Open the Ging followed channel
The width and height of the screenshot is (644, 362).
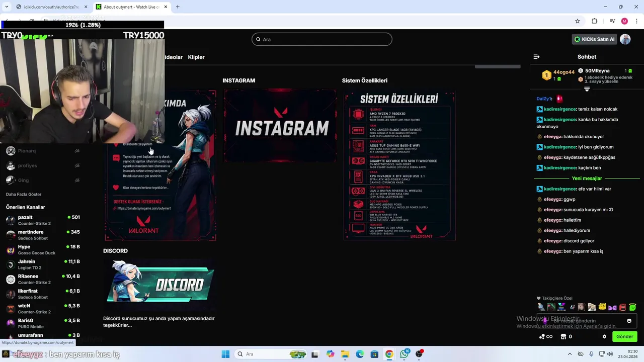pos(43,180)
